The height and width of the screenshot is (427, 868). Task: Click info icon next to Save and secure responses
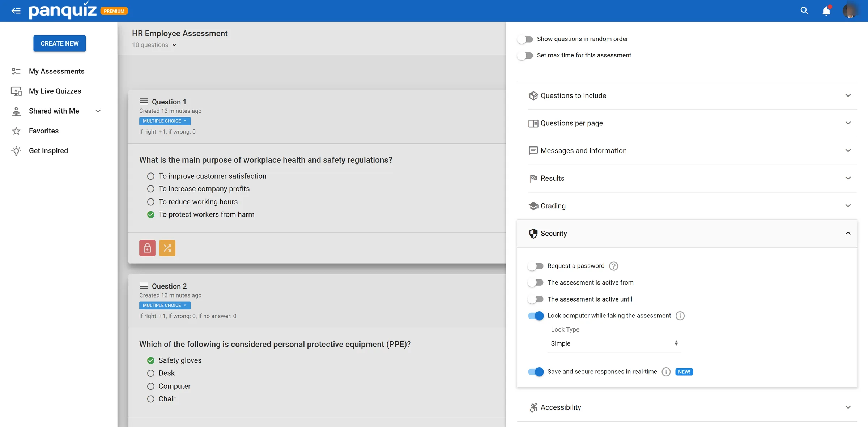[x=666, y=372]
